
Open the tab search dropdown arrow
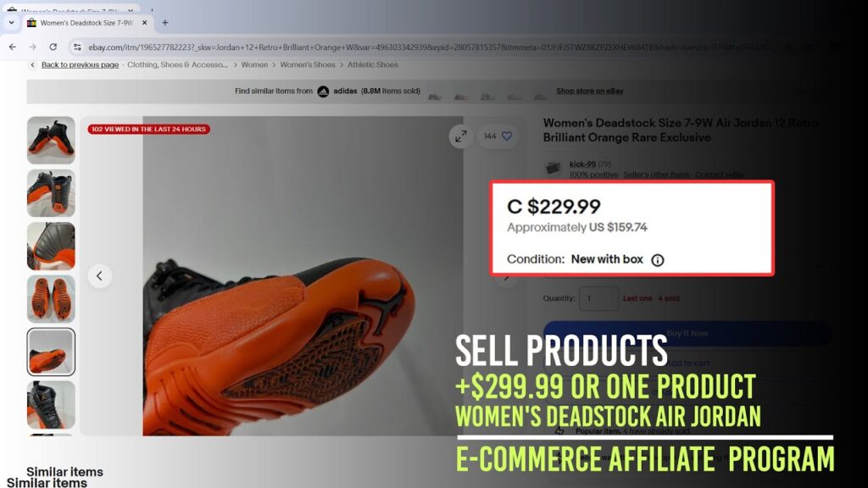point(12,23)
